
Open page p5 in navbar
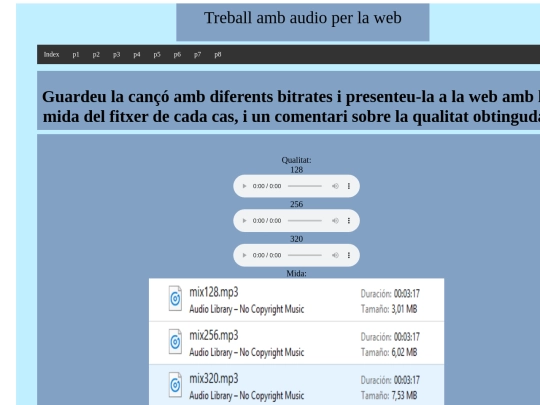click(x=157, y=54)
